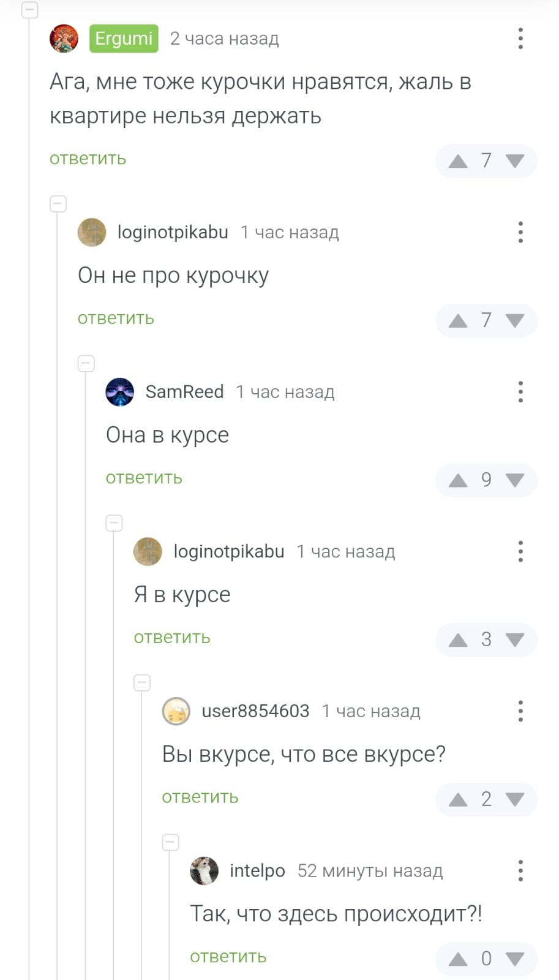The image size is (559, 980).
Task: Open the green Ergumi author badge
Action: 124,39
